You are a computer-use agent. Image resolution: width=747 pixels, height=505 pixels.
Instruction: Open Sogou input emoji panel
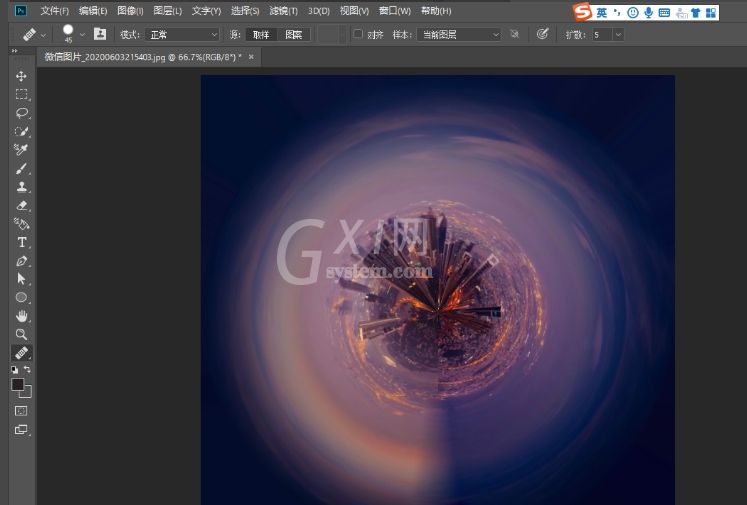click(x=633, y=13)
